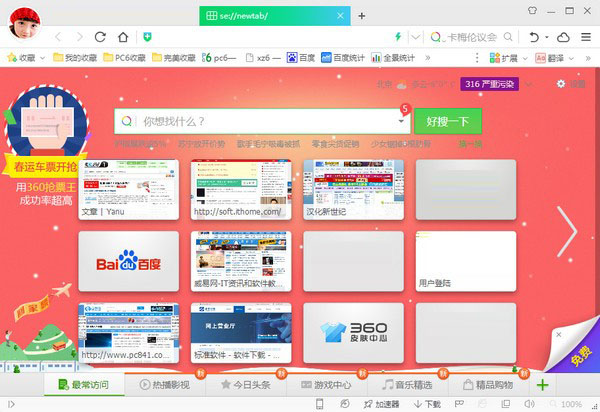Image resolution: width=600 pixels, height=412 pixels.
Task: Open a new tab with the plus button
Action: pyautogui.click(x=362, y=16)
